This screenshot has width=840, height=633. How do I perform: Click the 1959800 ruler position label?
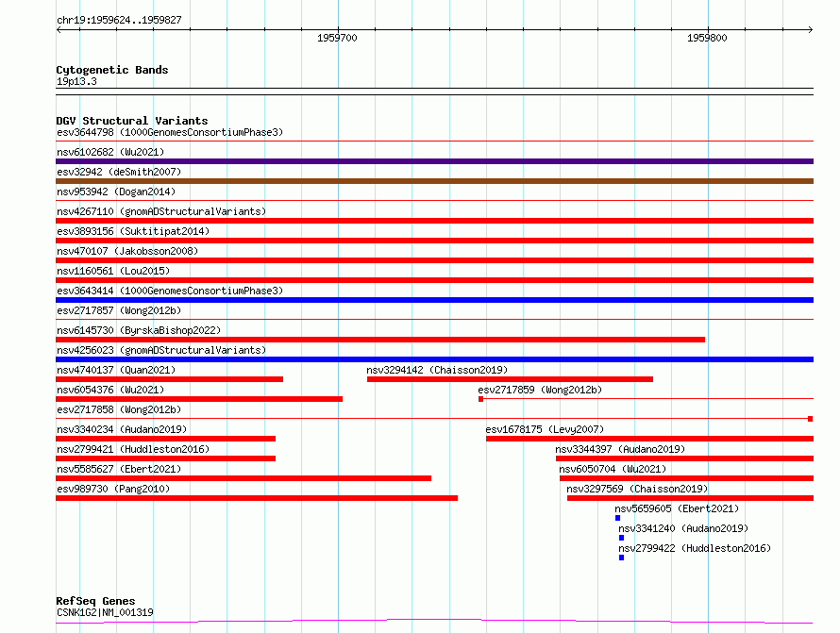pos(707,38)
